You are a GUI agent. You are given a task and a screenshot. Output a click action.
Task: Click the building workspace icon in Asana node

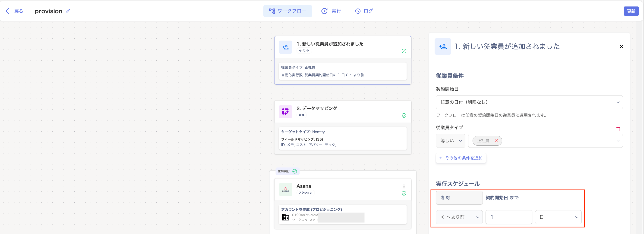[285, 217]
